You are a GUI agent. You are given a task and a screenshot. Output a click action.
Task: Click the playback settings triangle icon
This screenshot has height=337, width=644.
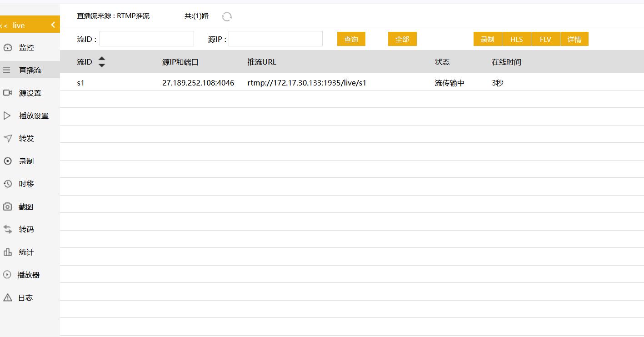[x=7, y=116]
